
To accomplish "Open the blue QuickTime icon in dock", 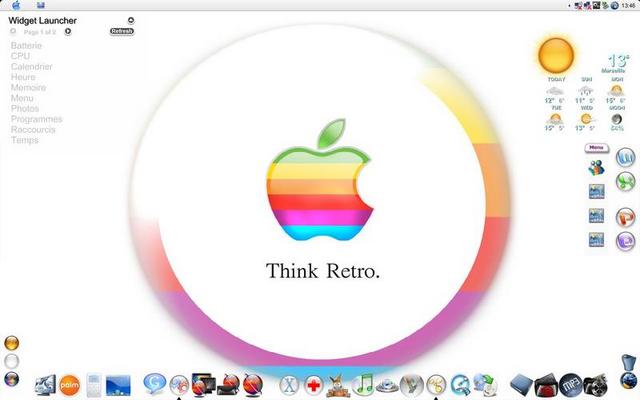I will pos(460,385).
